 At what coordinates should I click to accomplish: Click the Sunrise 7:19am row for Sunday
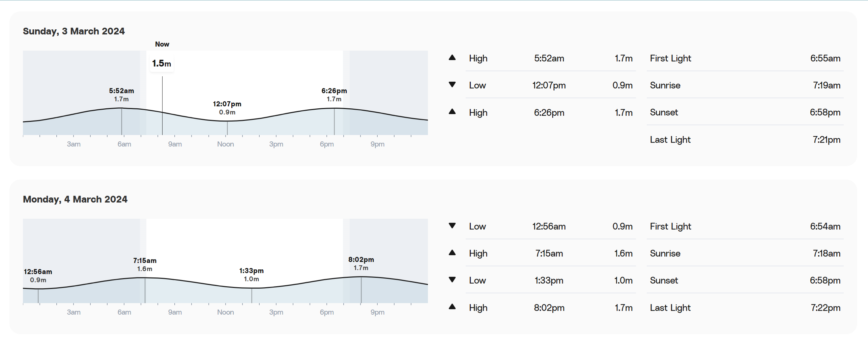pos(745,85)
